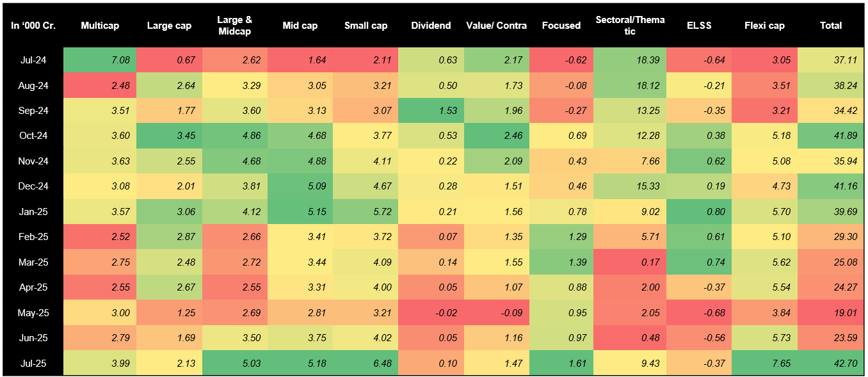Screen dimensions: 868x377
Task: Select the ELSS column header
Action: click(x=698, y=26)
